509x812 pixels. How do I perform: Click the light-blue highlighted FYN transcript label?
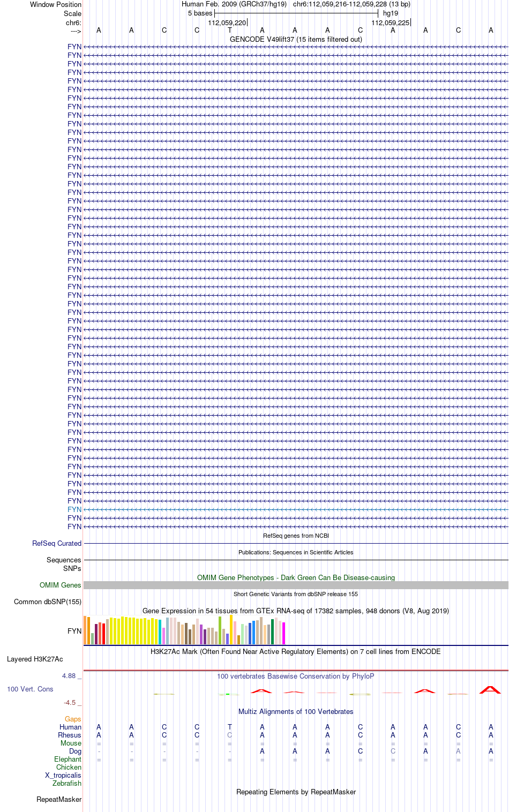click(74, 509)
